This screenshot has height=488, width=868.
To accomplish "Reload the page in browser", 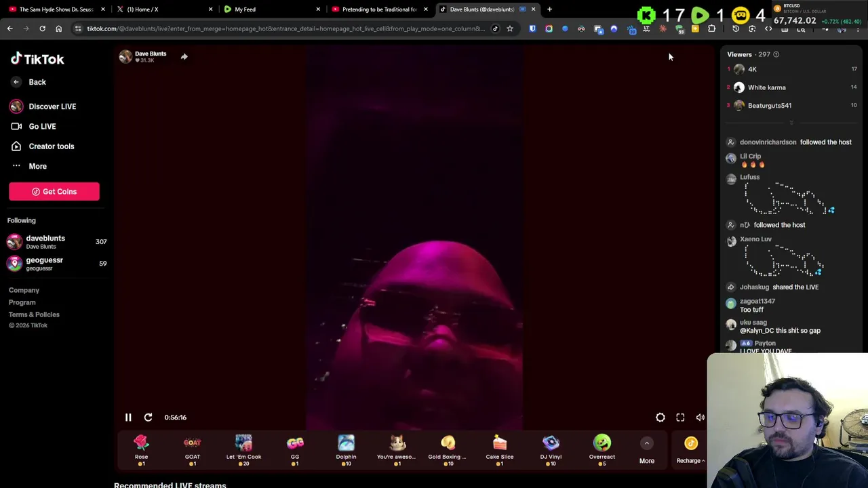I will (42, 28).
